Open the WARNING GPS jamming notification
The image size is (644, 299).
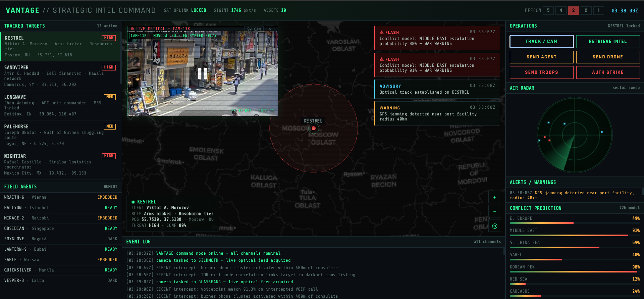[x=437, y=113]
